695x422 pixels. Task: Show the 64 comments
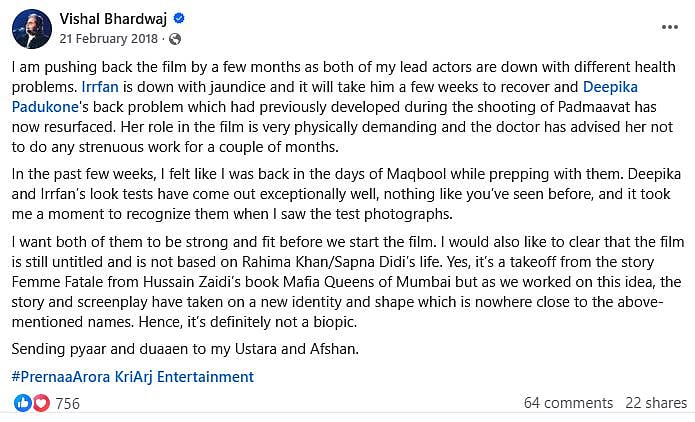pos(568,403)
